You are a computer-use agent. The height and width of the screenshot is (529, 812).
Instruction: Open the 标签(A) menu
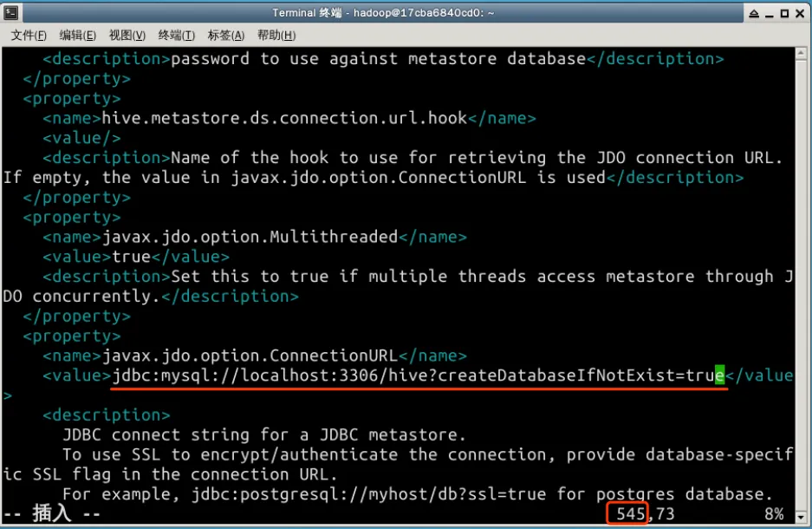pos(226,36)
